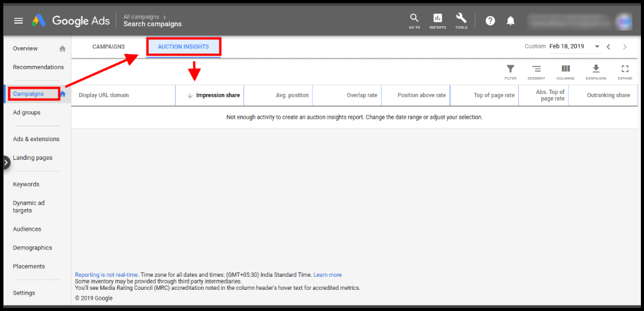The height and width of the screenshot is (311, 644).
Task: Select Overview in the sidebar
Action: [25, 49]
